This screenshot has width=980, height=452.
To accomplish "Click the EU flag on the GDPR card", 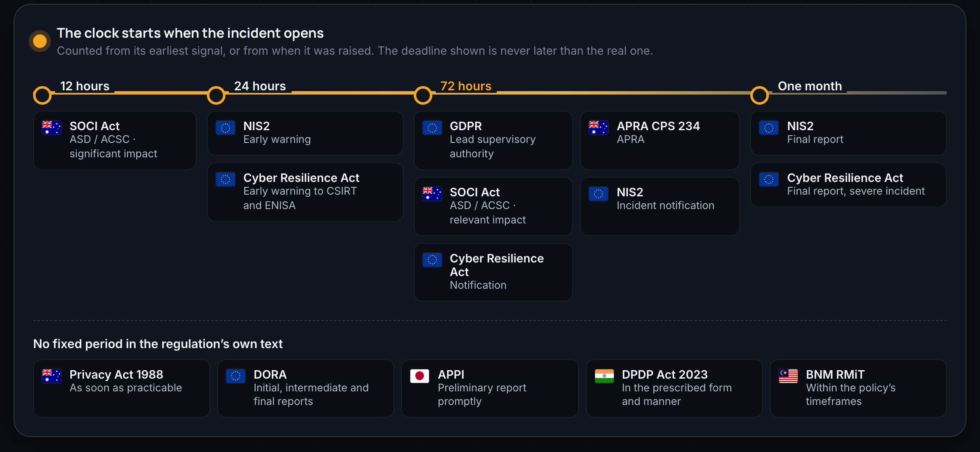I will pos(432,128).
